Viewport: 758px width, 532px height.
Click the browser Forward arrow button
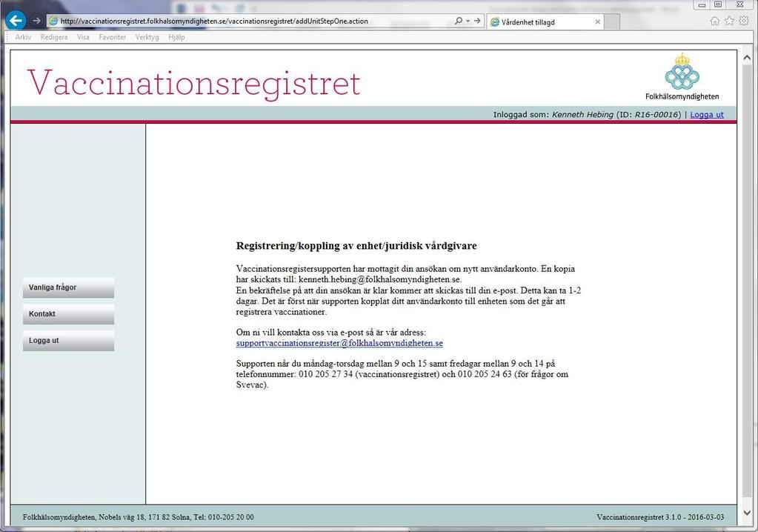tap(36, 21)
